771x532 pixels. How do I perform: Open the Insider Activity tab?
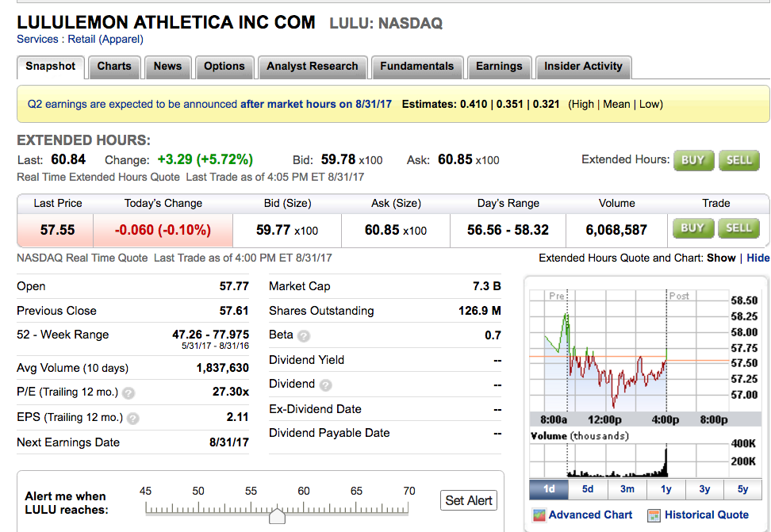pyautogui.click(x=583, y=67)
